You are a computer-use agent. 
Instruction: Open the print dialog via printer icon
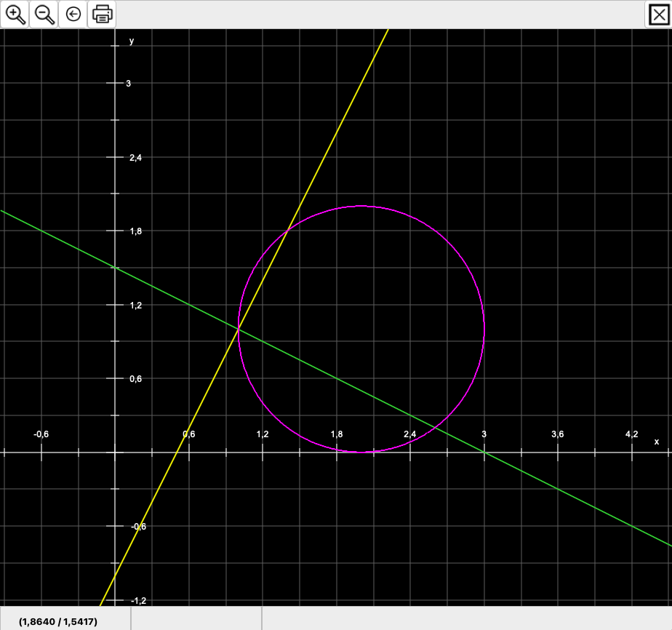point(102,14)
